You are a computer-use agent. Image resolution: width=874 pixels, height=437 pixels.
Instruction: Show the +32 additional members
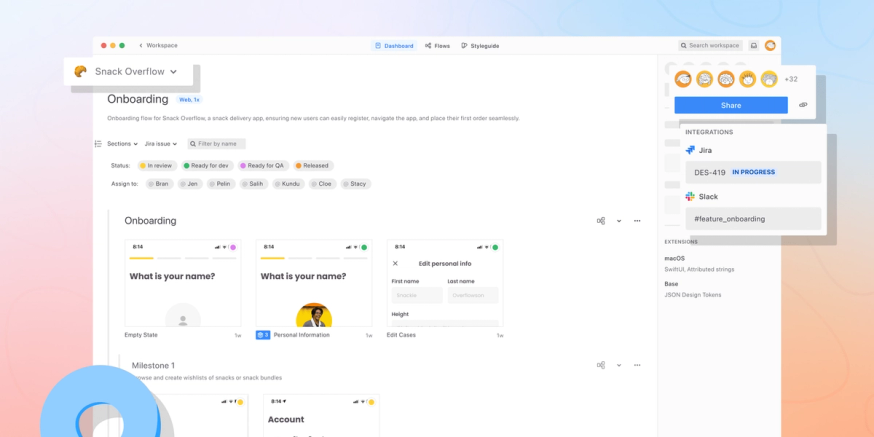click(791, 79)
